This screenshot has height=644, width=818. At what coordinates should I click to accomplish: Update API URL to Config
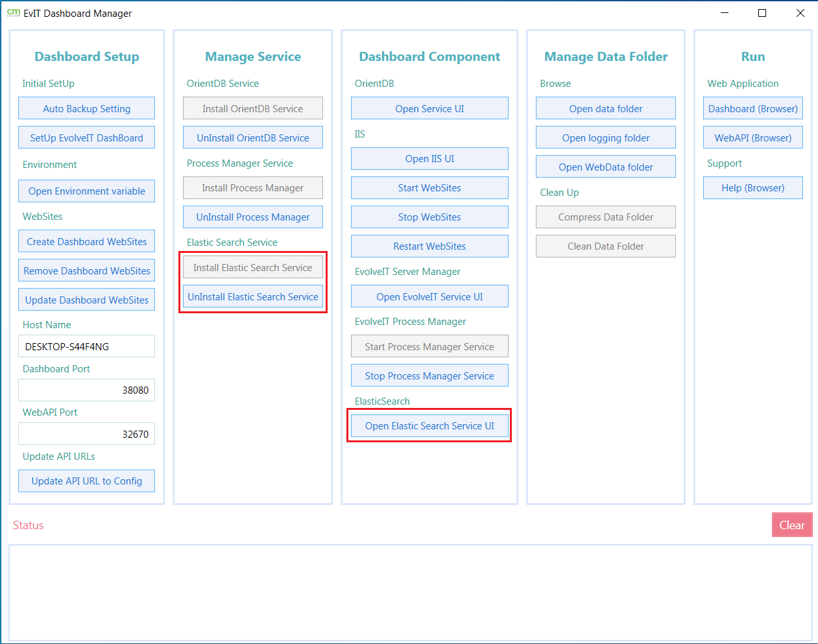(86, 481)
